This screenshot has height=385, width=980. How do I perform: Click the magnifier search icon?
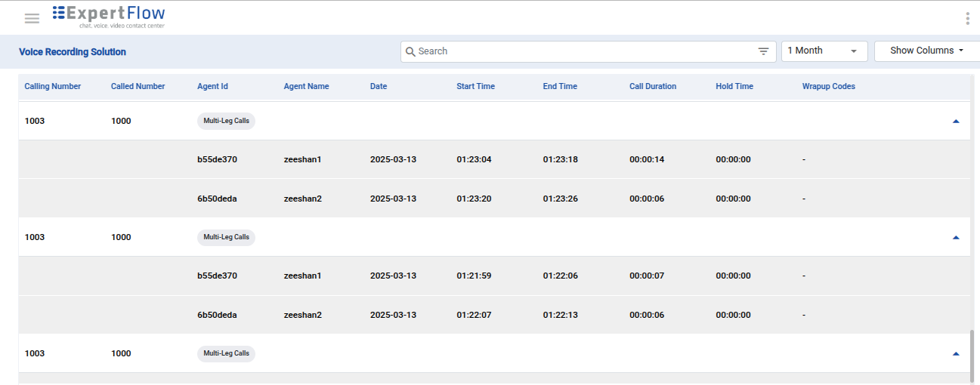pyautogui.click(x=410, y=51)
